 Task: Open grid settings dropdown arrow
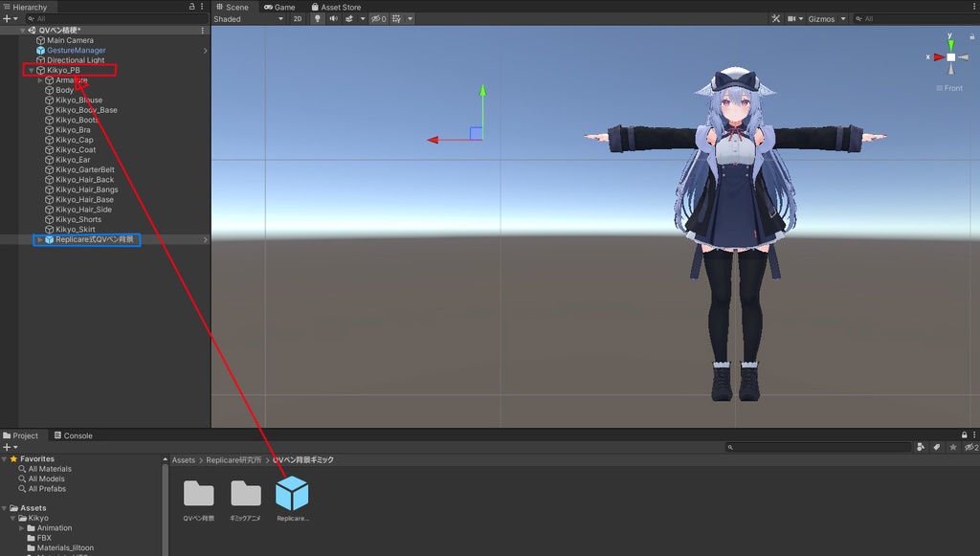tap(410, 19)
